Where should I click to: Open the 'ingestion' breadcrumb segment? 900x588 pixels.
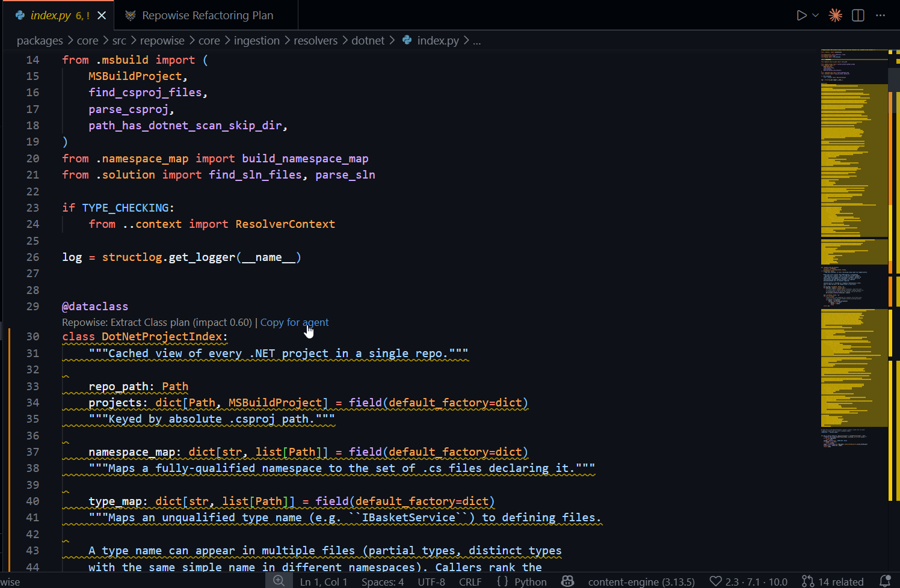pyautogui.click(x=257, y=40)
